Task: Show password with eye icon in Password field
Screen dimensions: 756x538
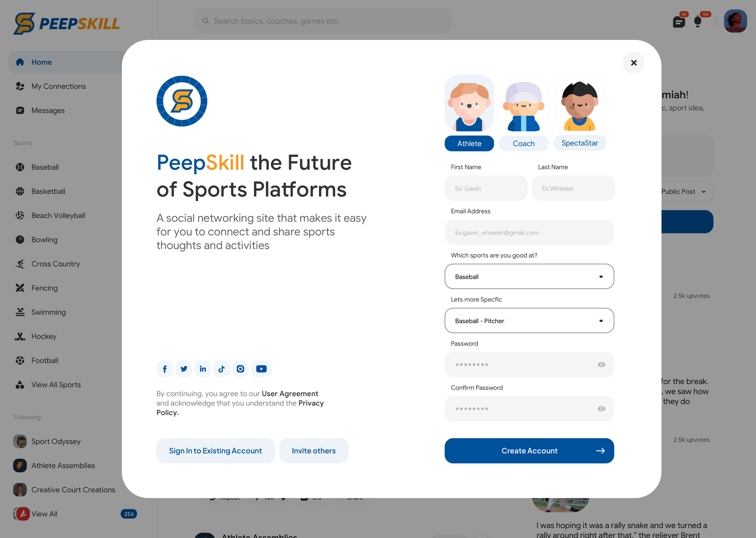Action: click(601, 364)
